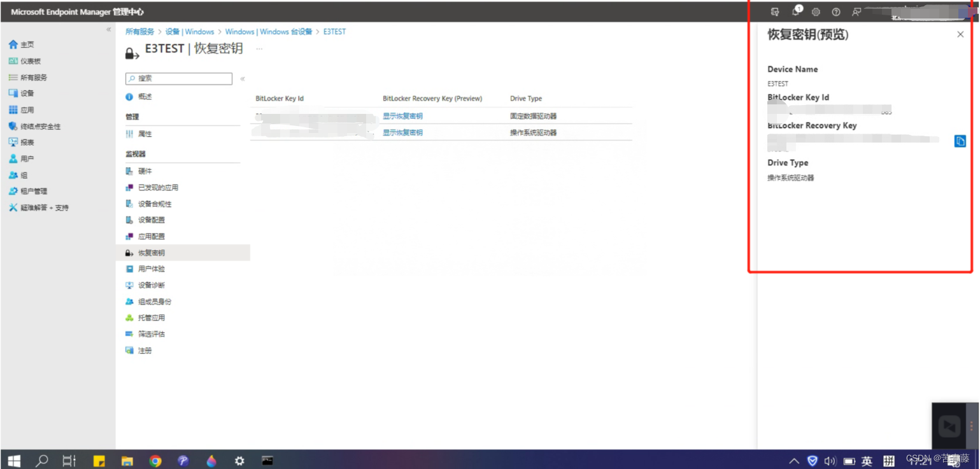Open Windows taskbar search
The height and width of the screenshot is (469, 980).
[x=42, y=460]
